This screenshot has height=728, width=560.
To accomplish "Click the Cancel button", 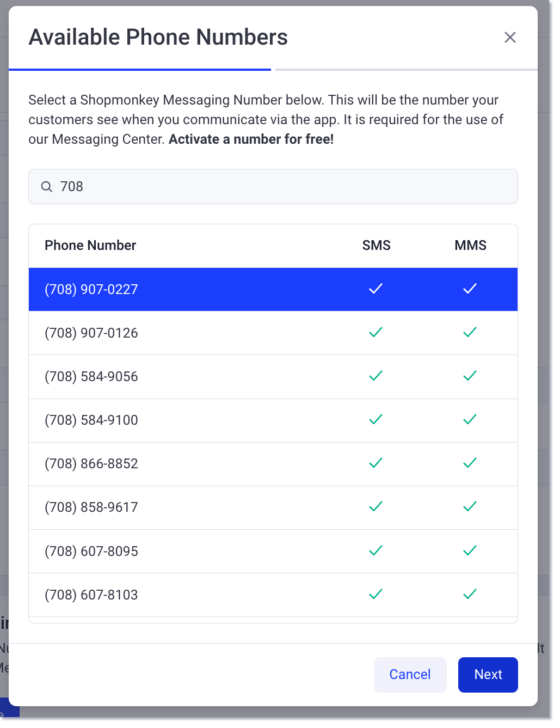I will point(410,675).
